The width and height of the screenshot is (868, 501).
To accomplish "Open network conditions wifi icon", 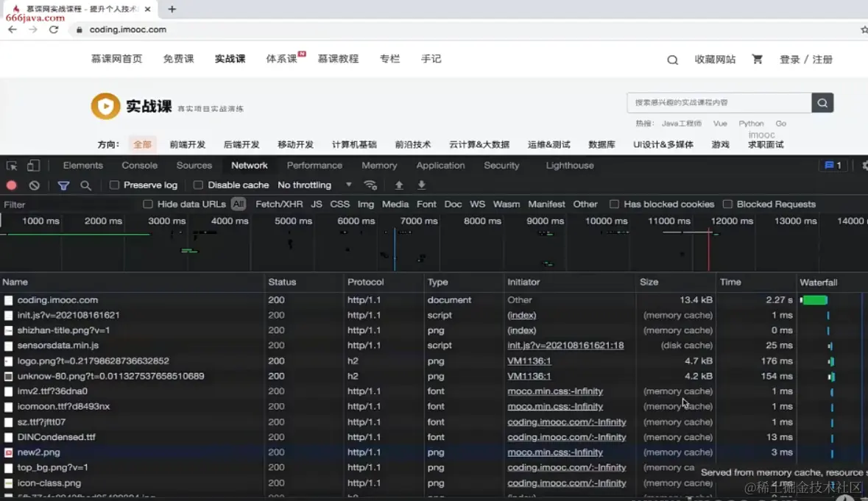I will tap(370, 185).
